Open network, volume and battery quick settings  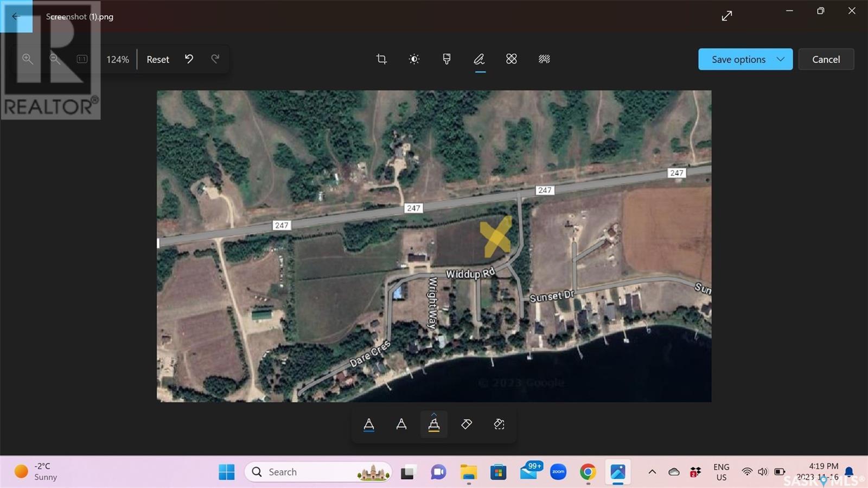point(763,472)
